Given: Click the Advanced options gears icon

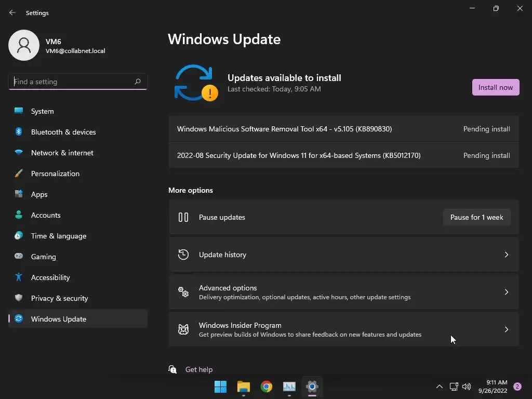Looking at the screenshot, I should (x=183, y=292).
